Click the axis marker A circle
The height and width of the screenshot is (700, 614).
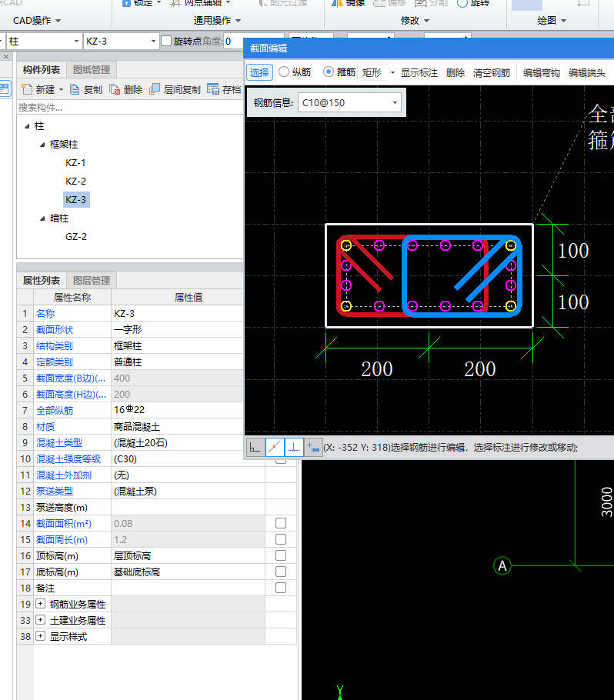[502, 565]
